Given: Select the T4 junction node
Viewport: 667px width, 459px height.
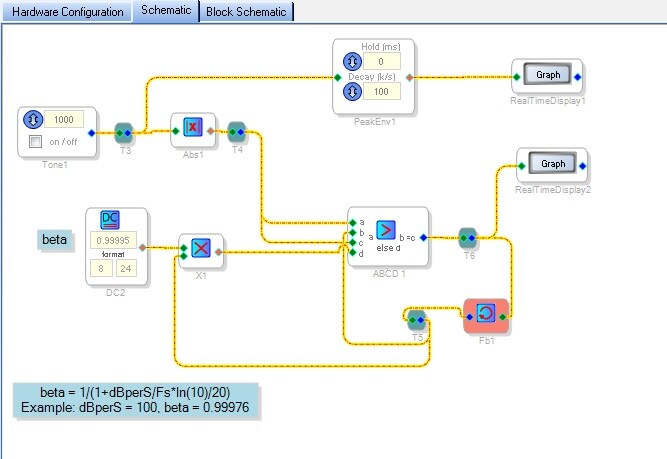Looking at the screenshot, I should click(237, 132).
